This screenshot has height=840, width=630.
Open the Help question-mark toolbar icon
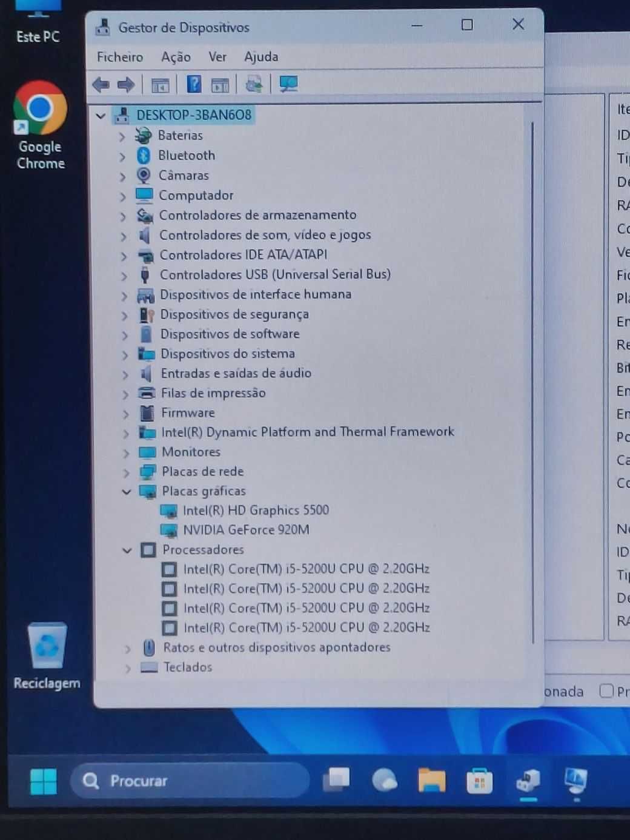pos(194,84)
